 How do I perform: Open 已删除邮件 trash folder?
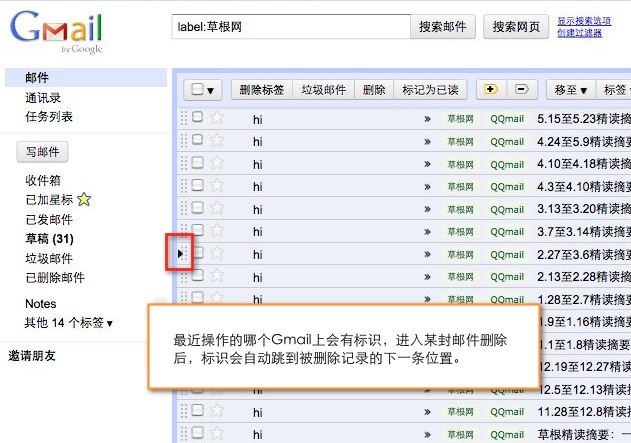55,278
